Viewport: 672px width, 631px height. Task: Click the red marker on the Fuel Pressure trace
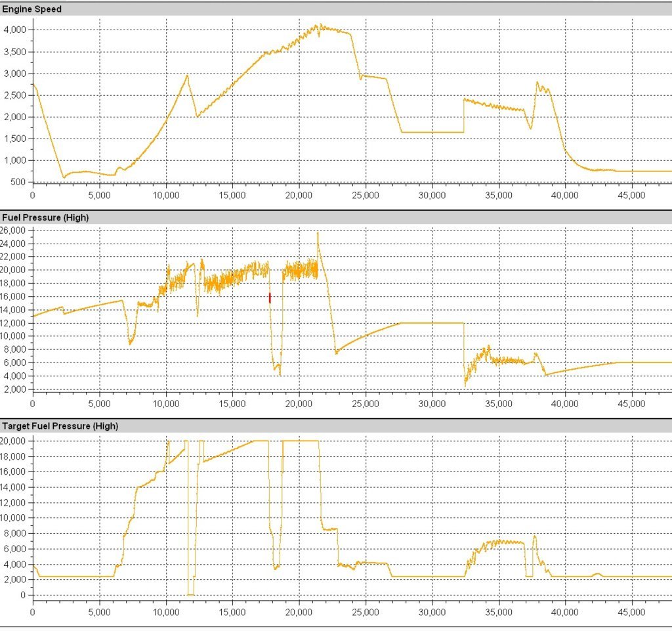[x=270, y=298]
